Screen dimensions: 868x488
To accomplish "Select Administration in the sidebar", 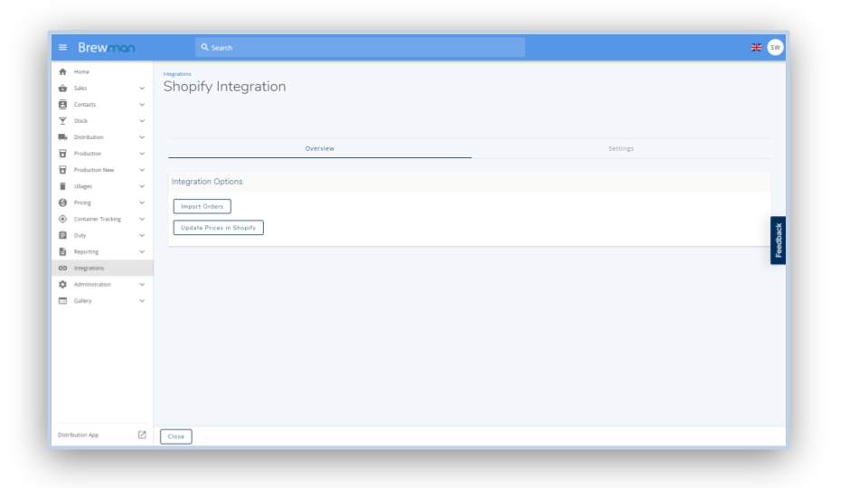I will [x=102, y=285].
